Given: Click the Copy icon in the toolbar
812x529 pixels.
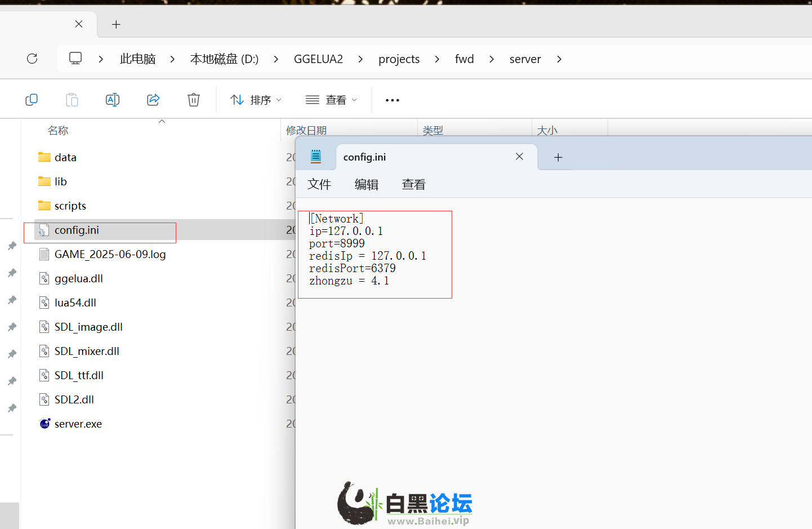Looking at the screenshot, I should 32,100.
